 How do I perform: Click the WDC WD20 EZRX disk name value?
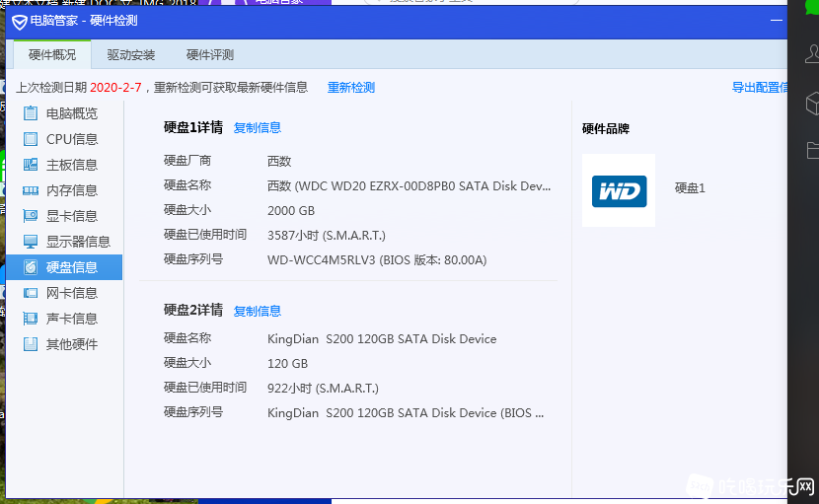(x=409, y=186)
